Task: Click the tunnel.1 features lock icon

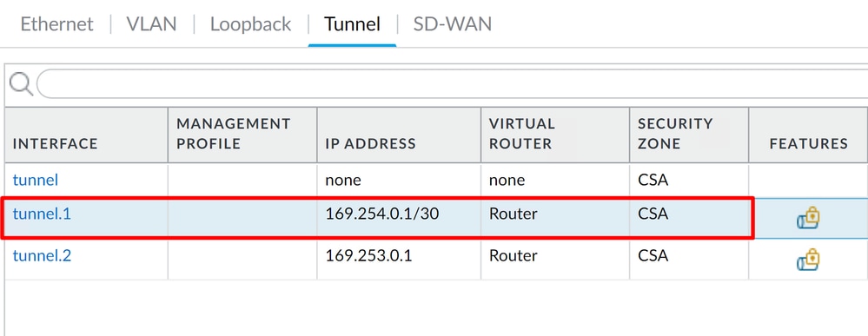Action: pyautogui.click(x=808, y=218)
